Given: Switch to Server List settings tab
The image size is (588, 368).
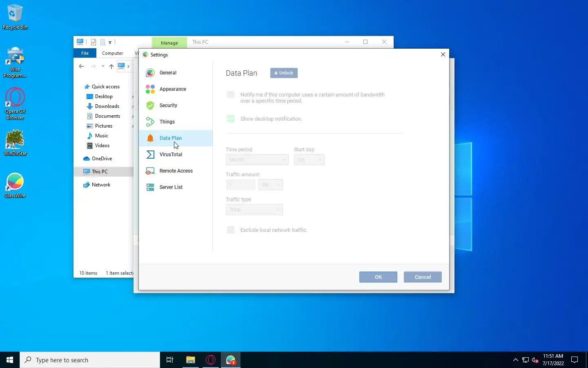Looking at the screenshot, I should (176, 187).
